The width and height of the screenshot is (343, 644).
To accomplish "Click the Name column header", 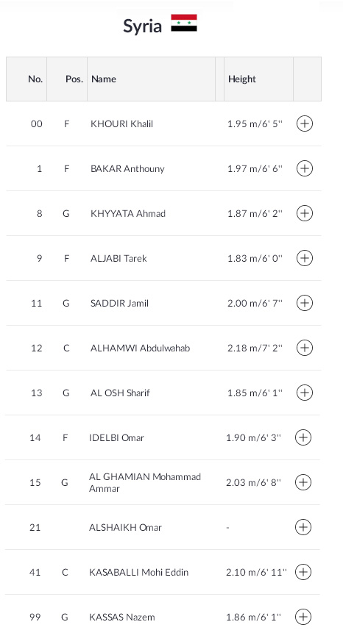I will 104,79.
